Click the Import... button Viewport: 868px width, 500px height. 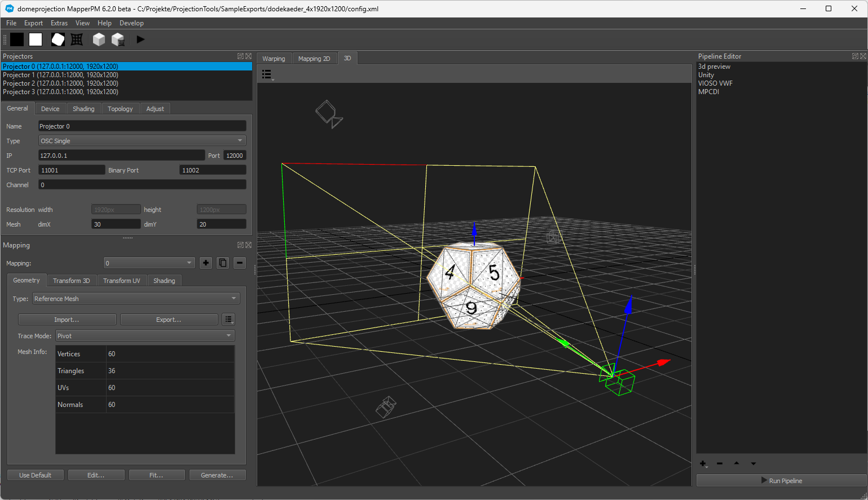(x=67, y=320)
